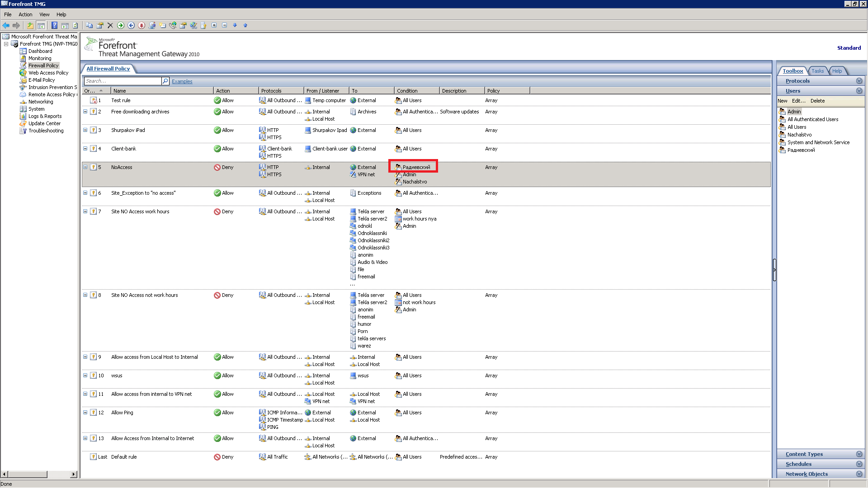
Task: Click the blue Back arrow in toolbar
Action: (x=6, y=25)
